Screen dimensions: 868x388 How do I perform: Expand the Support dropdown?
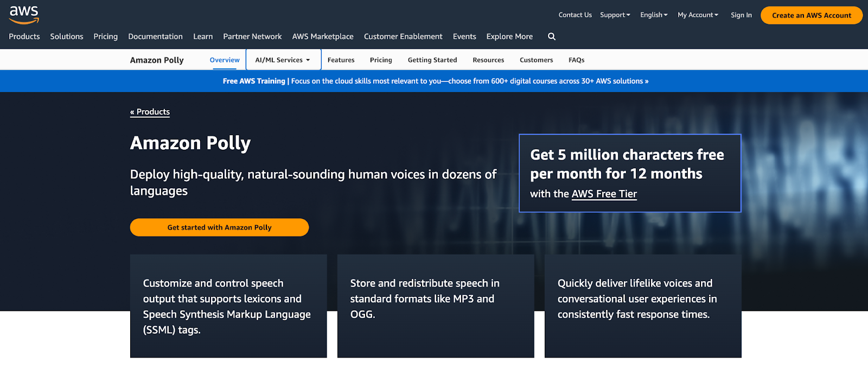615,15
